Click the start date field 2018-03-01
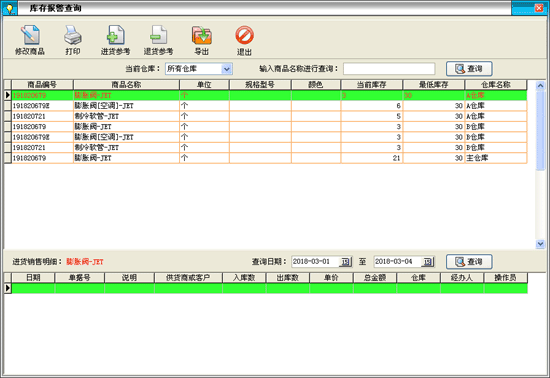This screenshot has height=378, width=550. tap(315, 262)
